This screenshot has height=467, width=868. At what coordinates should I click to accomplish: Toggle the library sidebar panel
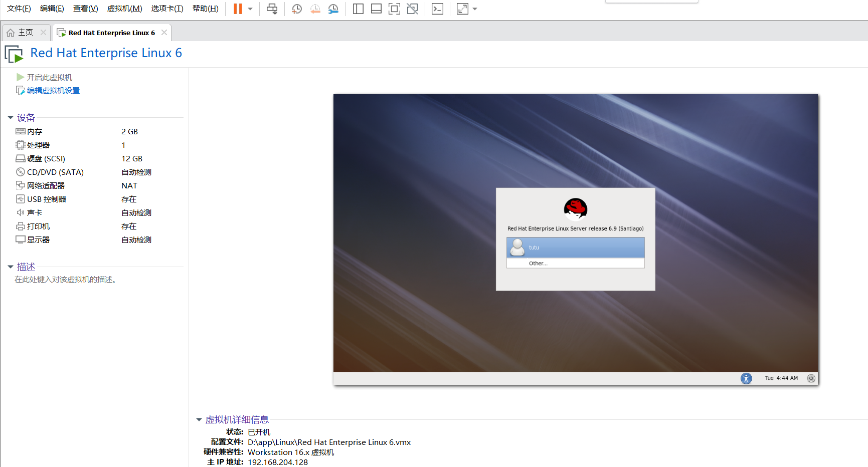pos(358,9)
